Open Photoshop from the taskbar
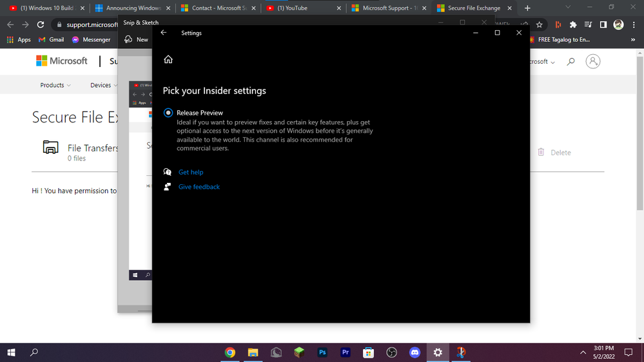Viewport: 644px width, 362px height. [322, 352]
